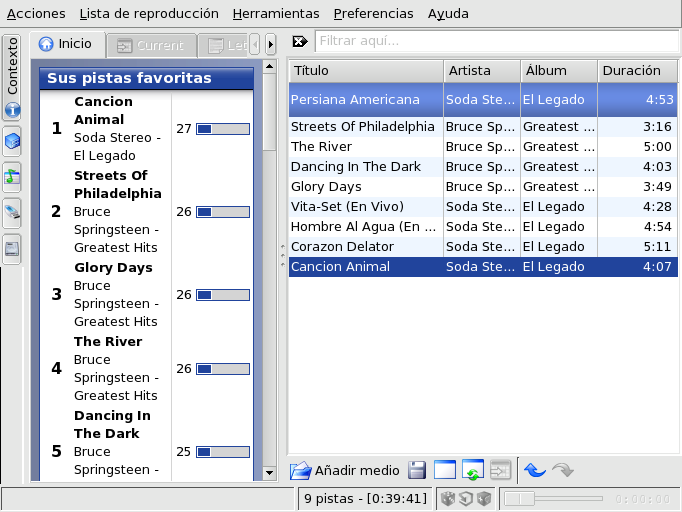Screen dimensions: 682x512
Task: Click the splitter handle between panels
Action: click(283, 256)
